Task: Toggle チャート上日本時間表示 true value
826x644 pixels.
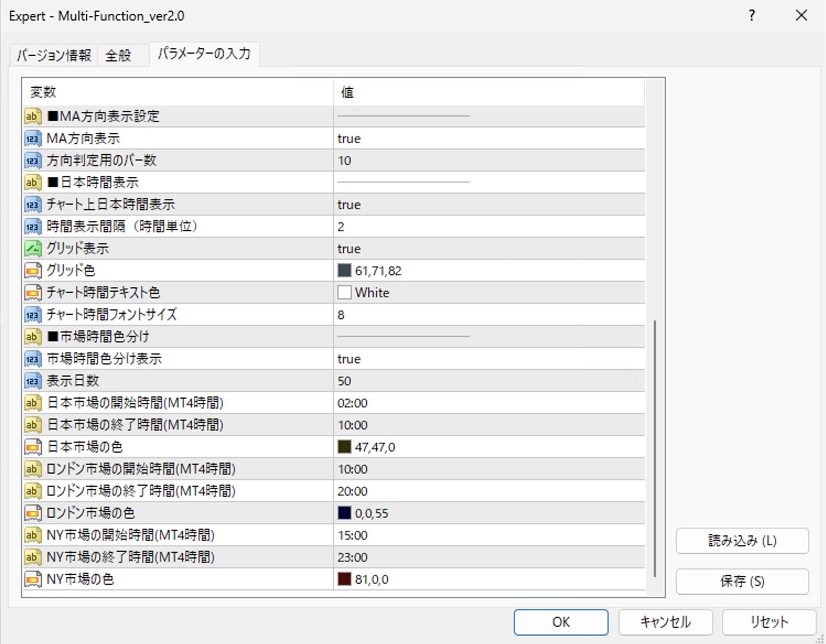Action: (349, 205)
